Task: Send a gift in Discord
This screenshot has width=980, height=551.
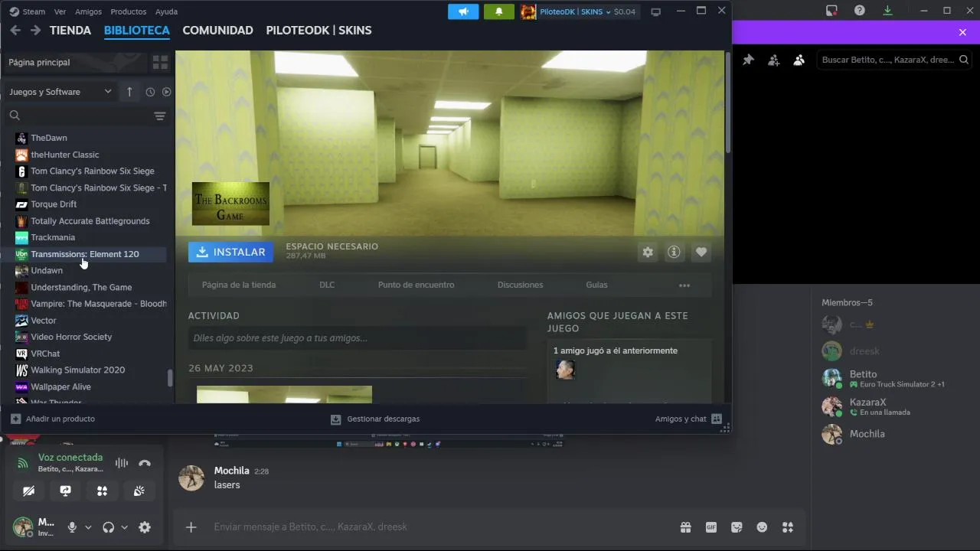Action: click(x=685, y=527)
